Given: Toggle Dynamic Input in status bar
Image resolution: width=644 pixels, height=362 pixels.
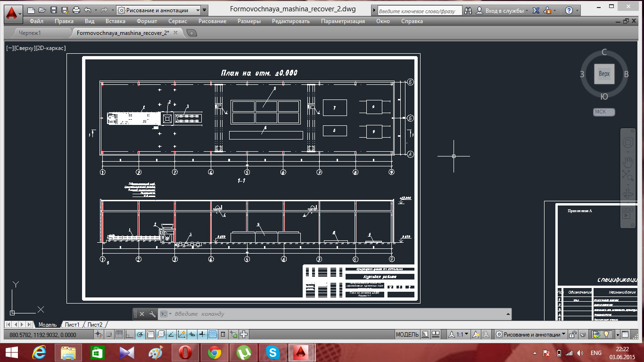Looking at the screenshot, I should [x=192, y=334].
